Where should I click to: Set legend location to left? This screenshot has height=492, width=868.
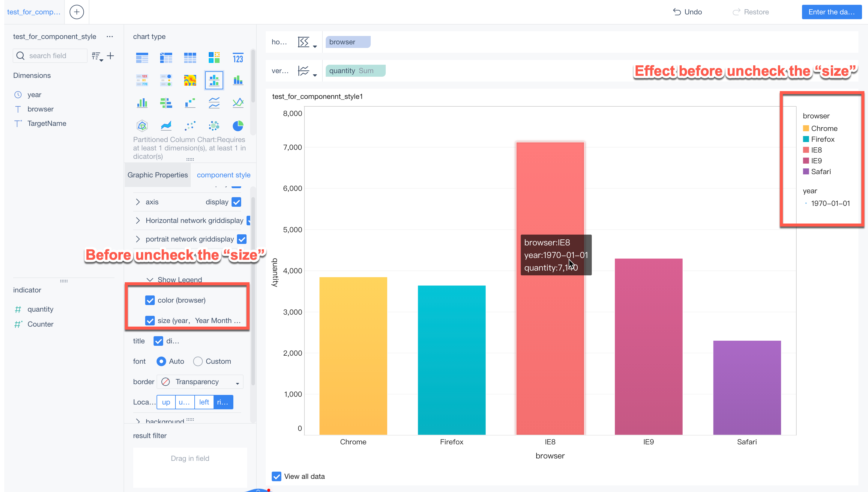(x=204, y=402)
